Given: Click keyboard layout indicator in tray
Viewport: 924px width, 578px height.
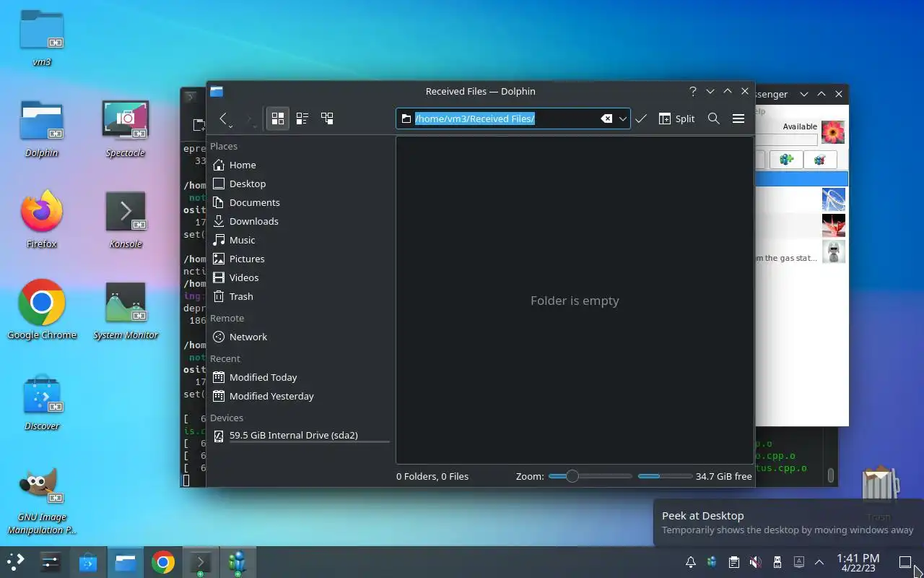Looking at the screenshot, I should (799, 562).
